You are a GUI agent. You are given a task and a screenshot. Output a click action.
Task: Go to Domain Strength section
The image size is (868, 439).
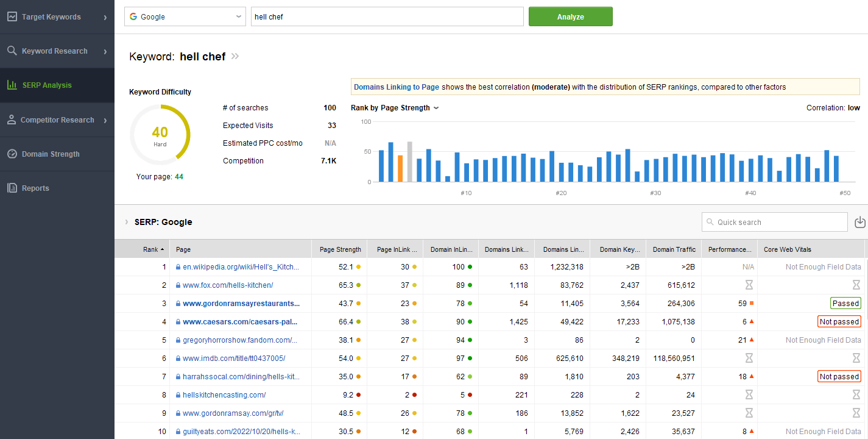coord(57,154)
